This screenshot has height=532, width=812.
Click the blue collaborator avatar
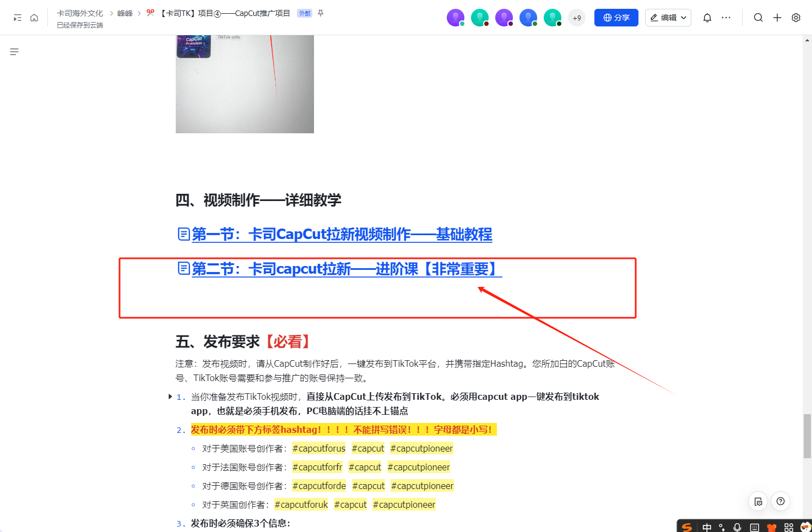click(528, 18)
